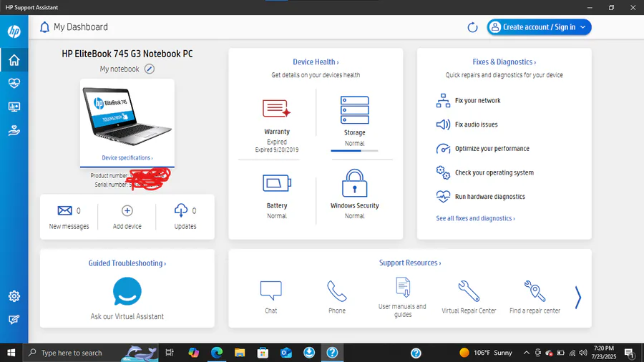Image resolution: width=644 pixels, height=362 pixels.
Task: Open Microsoft Store from taskbar
Action: (263, 353)
